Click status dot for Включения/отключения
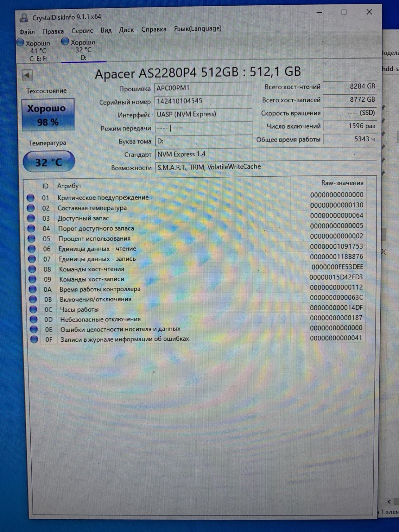The height and width of the screenshot is (532, 399). tap(33, 299)
